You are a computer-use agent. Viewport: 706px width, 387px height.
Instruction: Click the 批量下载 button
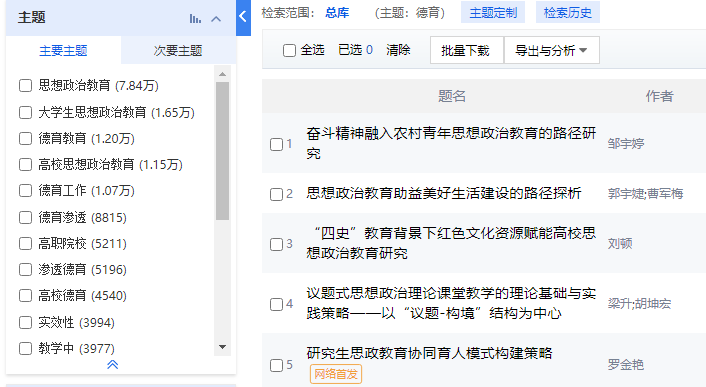(x=465, y=50)
